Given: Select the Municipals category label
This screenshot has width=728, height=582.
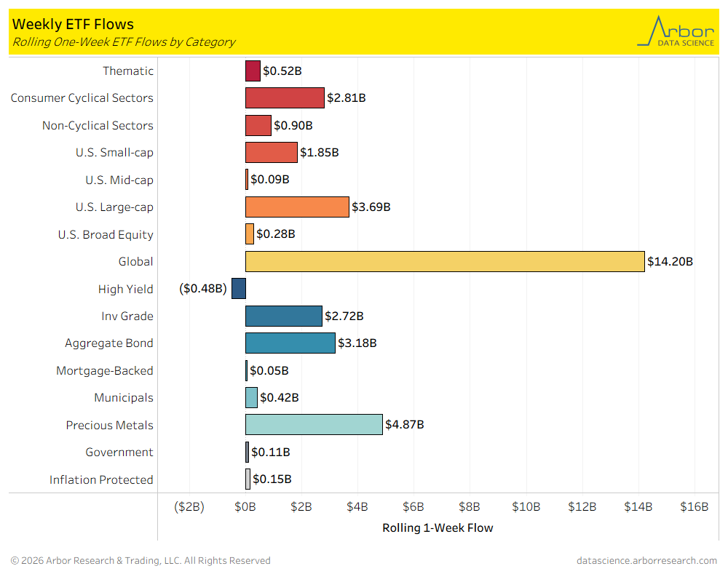Looking at the screenshot, I should coord(124,398).
